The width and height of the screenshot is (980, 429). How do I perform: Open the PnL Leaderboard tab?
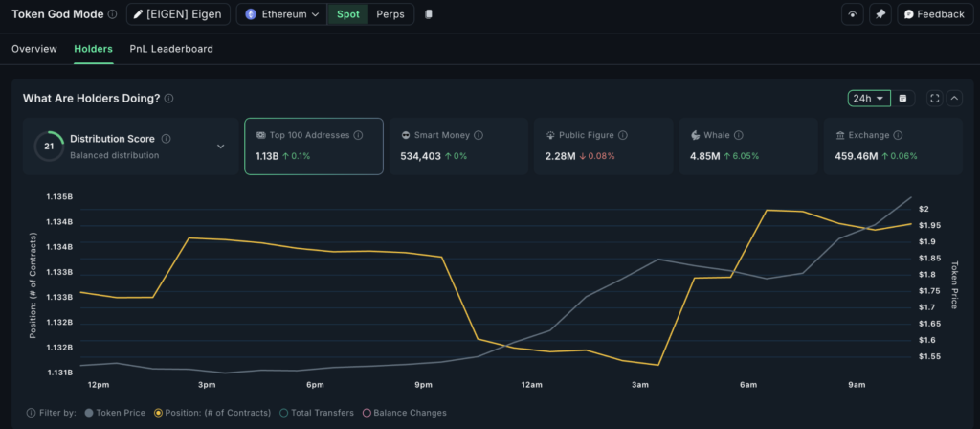tap(171, 49)
